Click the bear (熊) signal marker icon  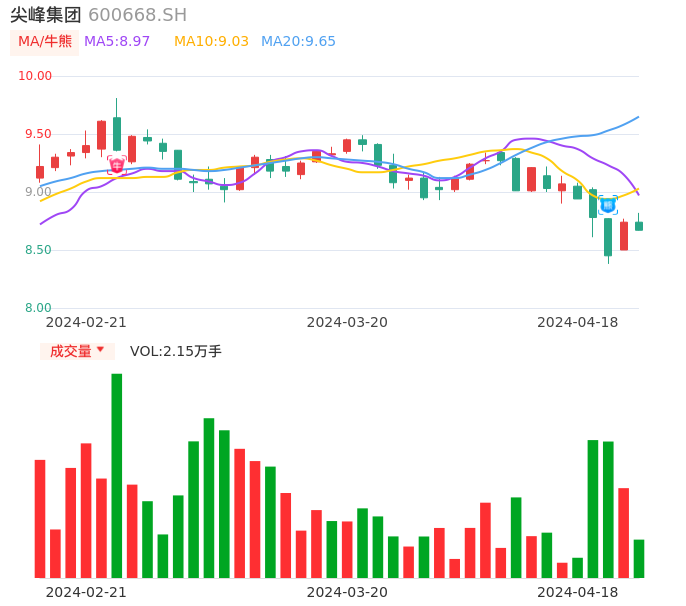pyautogui.click(x=608, y=205)
